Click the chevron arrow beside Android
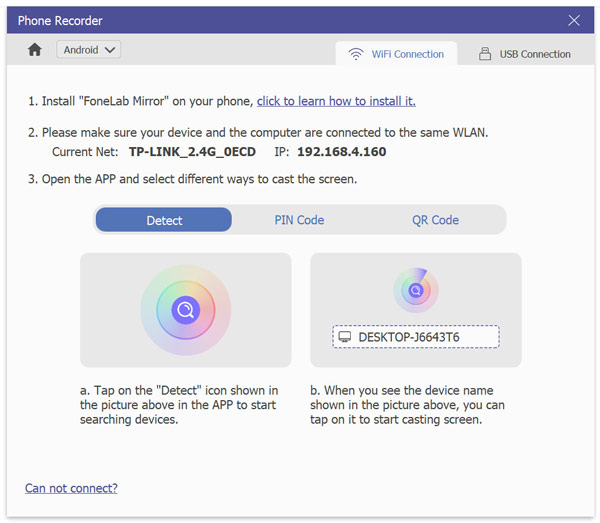Image resolution: width=600 pixels, height=523 pixels. point(110,49)
